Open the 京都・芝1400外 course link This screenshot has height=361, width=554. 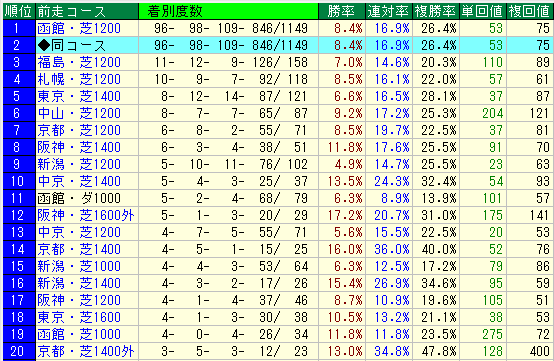[86, 351]
